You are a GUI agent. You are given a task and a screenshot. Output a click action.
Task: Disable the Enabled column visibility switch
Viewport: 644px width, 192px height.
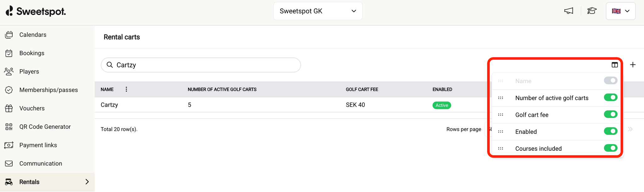610,131
